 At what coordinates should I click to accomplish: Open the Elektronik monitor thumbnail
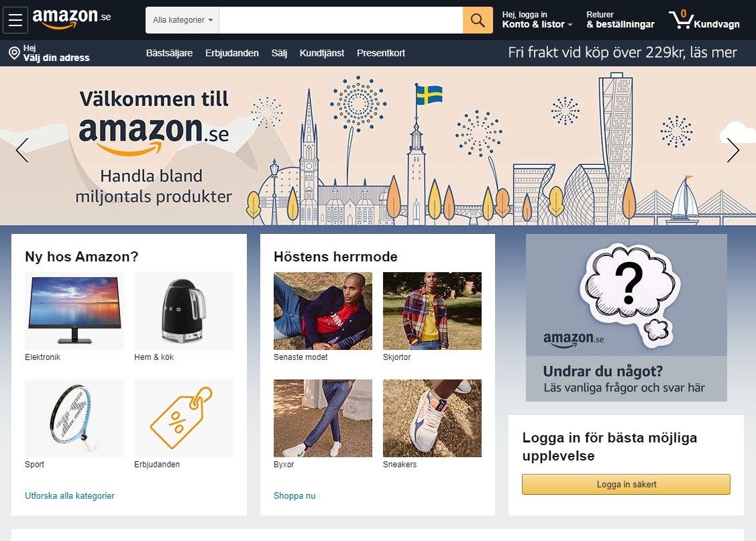tap(74, 311)
